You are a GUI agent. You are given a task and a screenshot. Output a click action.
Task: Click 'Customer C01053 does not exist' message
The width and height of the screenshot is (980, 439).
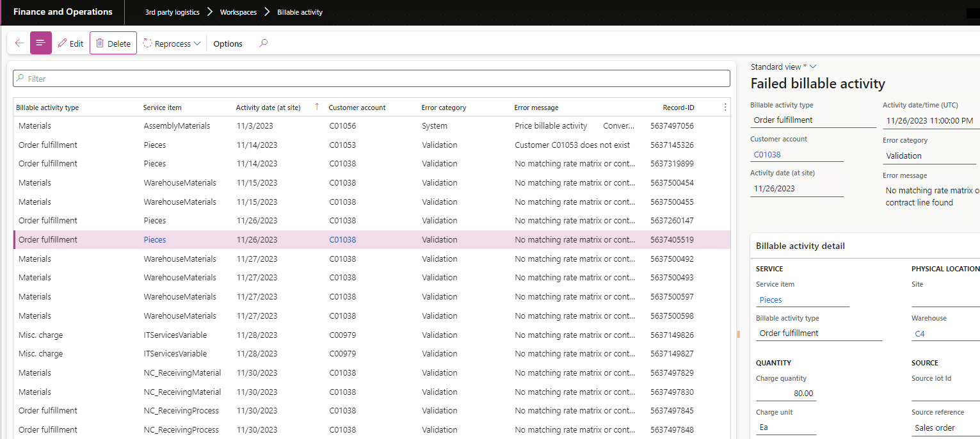click(572, 145)
